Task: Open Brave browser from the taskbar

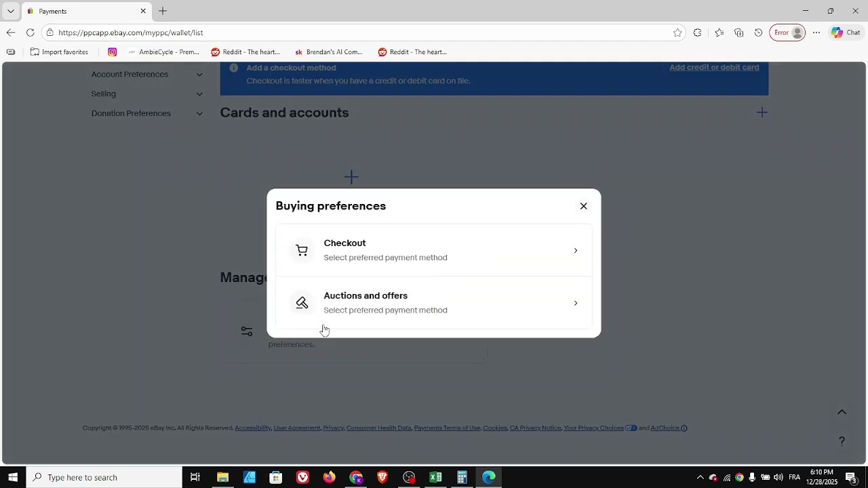Action: tap(382, 477)
